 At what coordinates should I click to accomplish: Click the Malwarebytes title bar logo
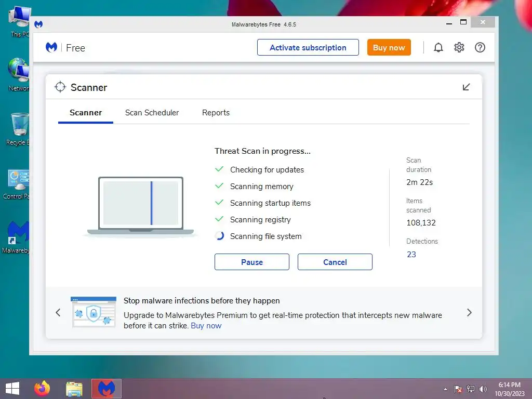pos(38,24)
